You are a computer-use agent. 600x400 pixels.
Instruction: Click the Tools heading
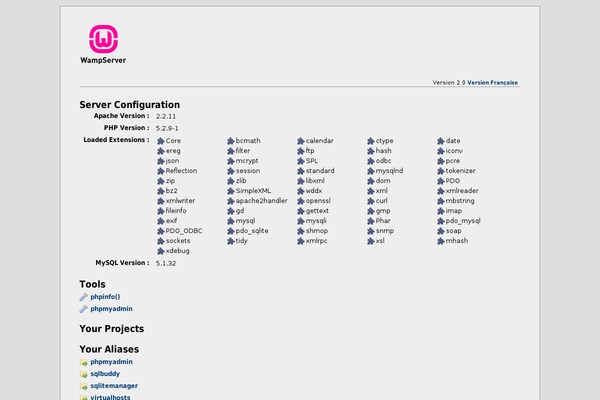(x=92, y=284)
